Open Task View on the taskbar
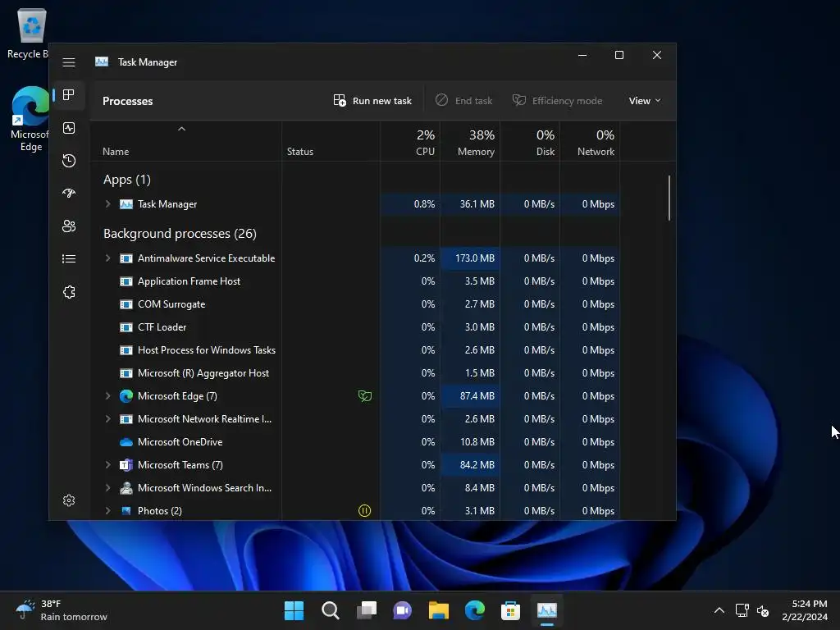 (x=367, y=610)
